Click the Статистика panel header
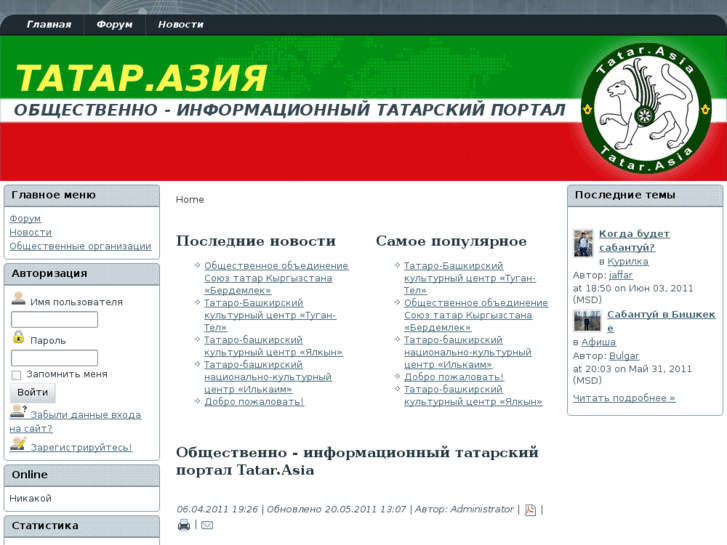727x545 pixels. click(x=82, y=526)
